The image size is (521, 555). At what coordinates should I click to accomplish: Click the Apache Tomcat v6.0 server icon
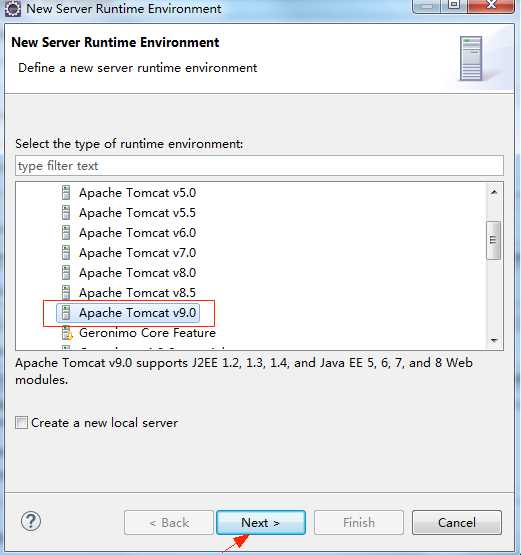click(66, 233)
